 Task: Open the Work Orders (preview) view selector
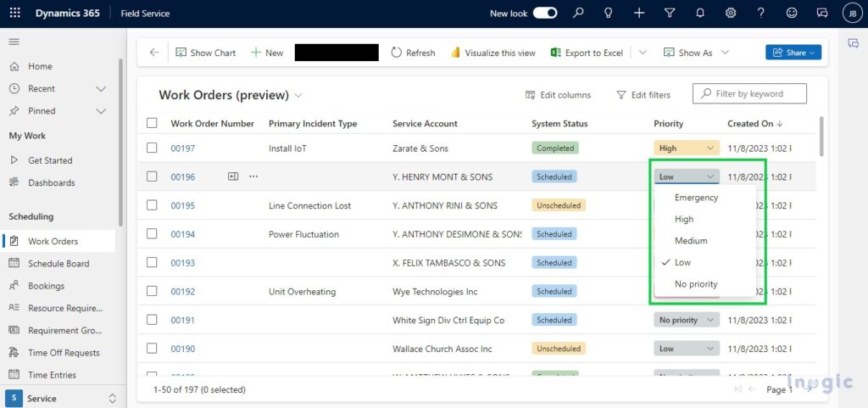[x=231, y=95]
